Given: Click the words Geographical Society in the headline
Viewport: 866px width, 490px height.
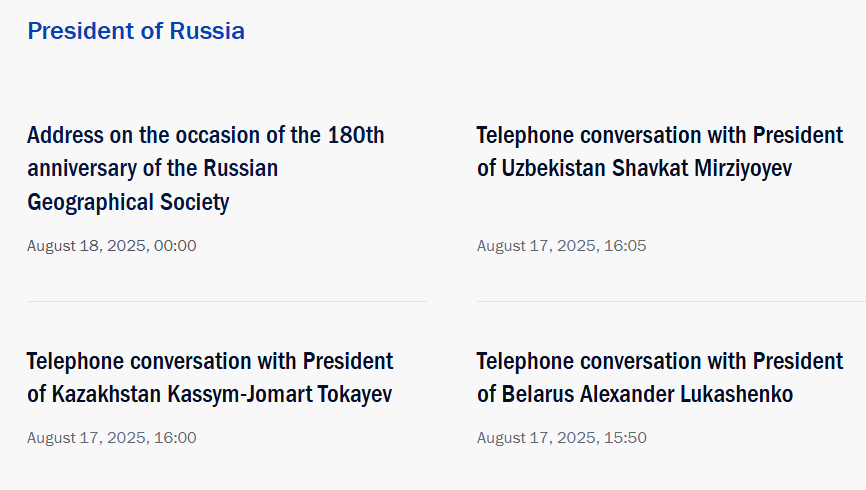Looking at the screenshot, I should click(128, 202).
